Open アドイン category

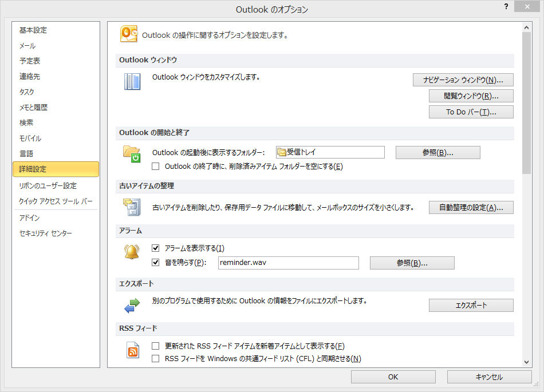56,217
